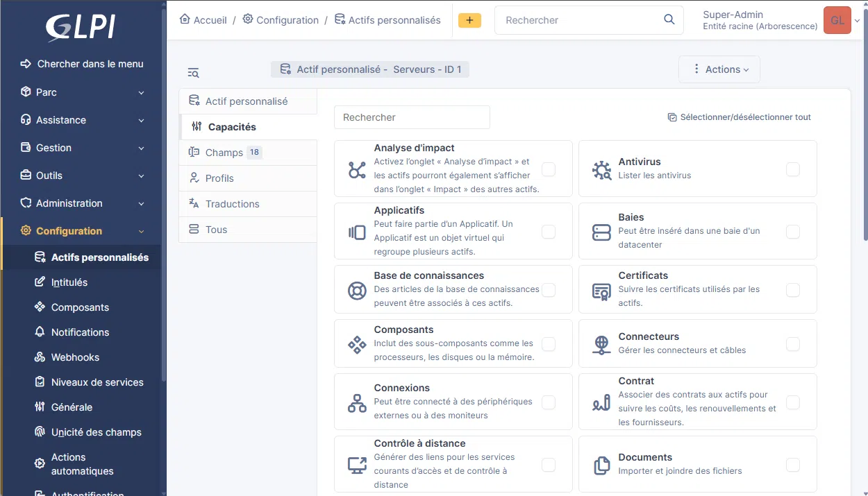Click the yellow plus bookmark icon
The image size is (868, 496).
click(469, 20)
